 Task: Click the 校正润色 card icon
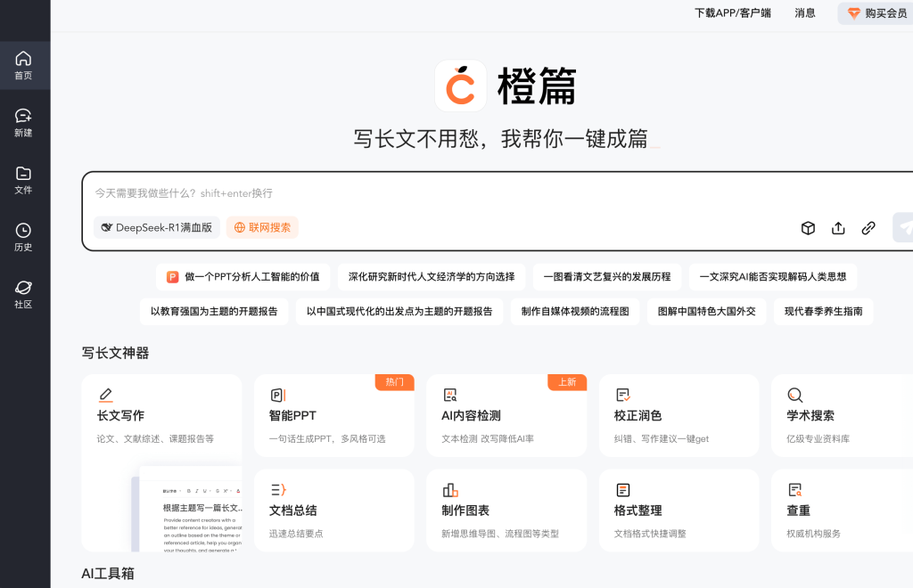[623, 396]
